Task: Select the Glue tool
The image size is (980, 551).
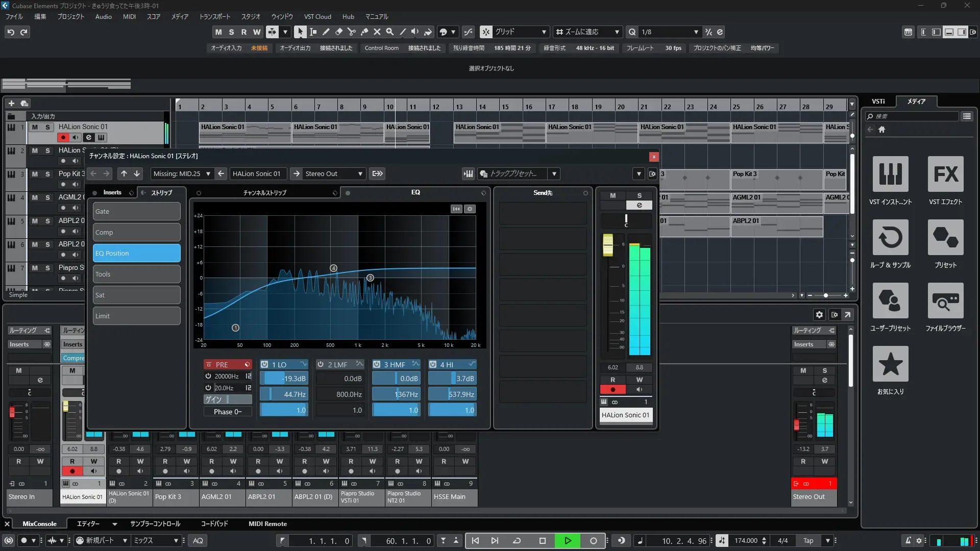Action: [x=364, y=32]
